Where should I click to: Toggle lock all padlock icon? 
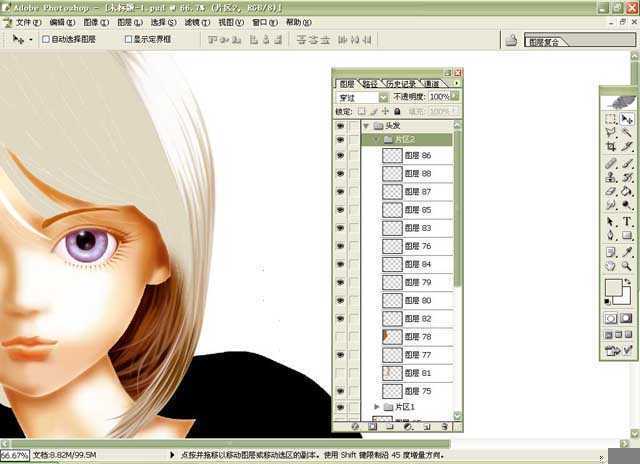(x=397, y=111)
